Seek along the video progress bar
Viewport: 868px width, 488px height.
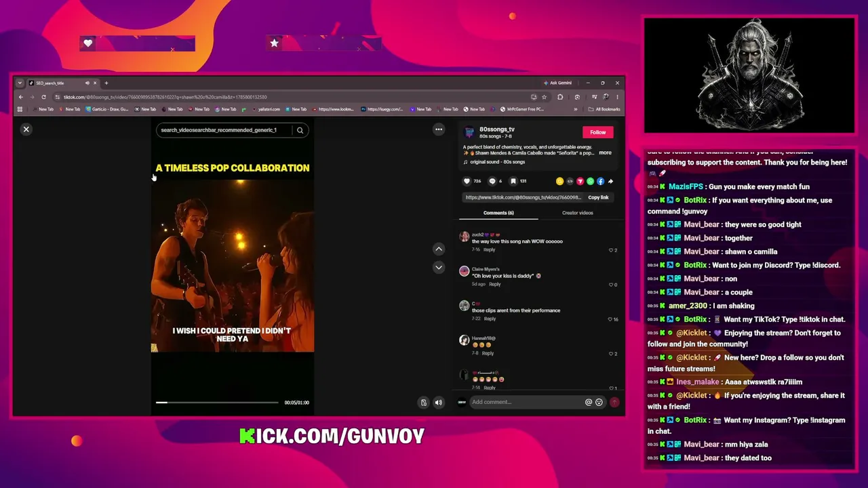pos(217,403)
